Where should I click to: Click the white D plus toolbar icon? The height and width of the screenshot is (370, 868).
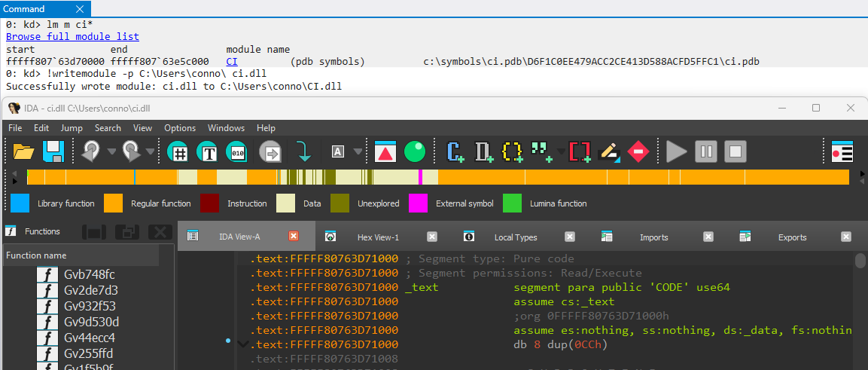point(484,151)
